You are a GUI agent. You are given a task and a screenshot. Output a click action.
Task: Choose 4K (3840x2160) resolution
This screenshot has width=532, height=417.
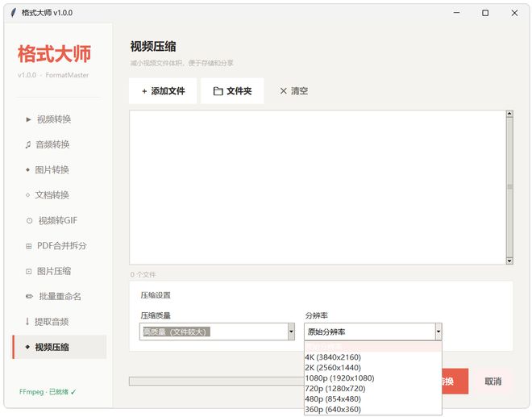click(373, 357)
